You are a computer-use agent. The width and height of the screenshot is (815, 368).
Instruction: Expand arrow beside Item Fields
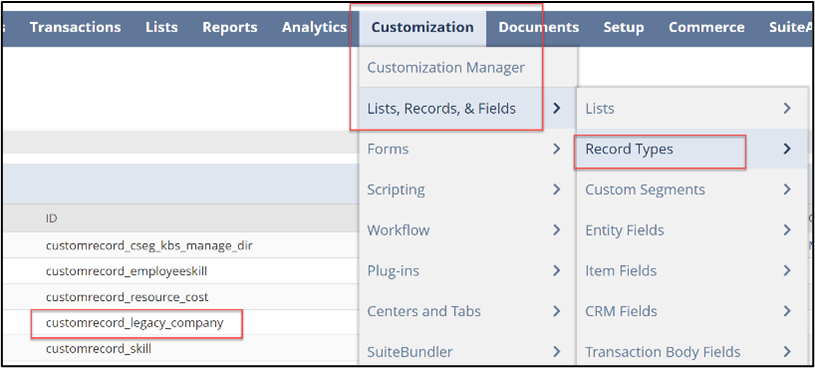(787, 270)
